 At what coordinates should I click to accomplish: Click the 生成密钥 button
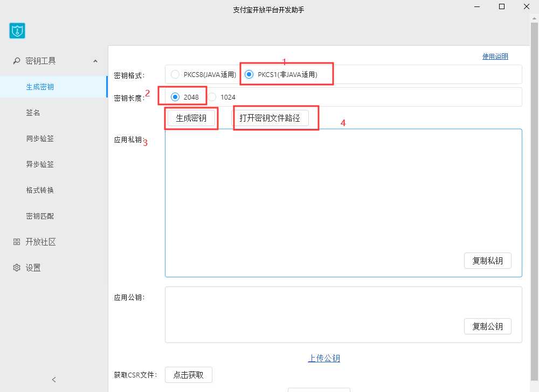point(191,118)
